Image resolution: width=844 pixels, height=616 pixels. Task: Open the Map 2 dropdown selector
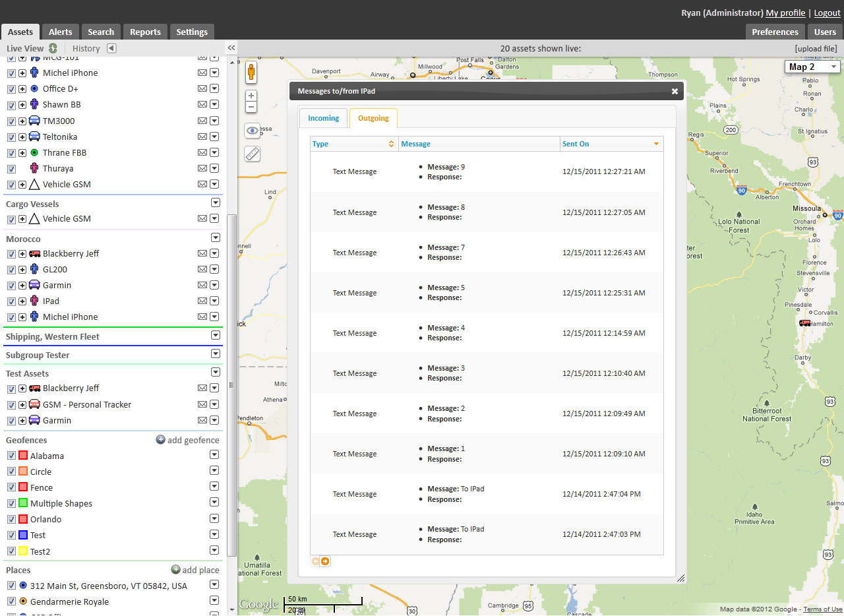coord(812,67)
